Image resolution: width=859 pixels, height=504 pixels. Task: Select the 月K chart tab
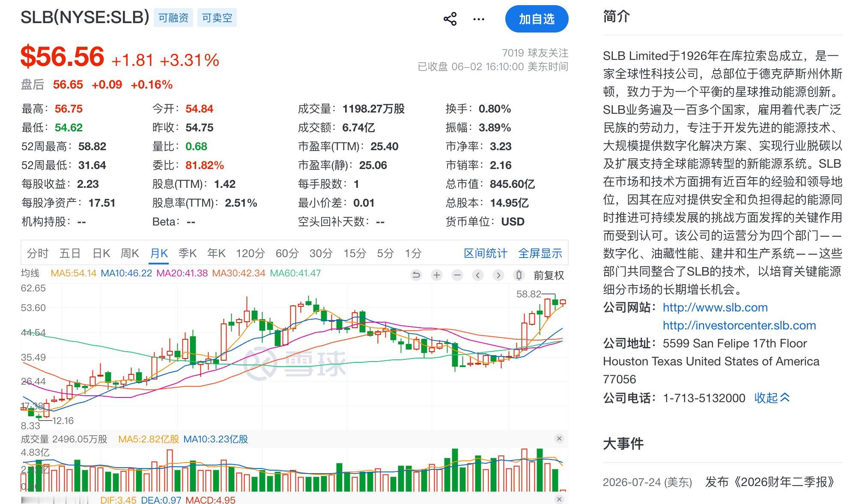pos(159,253)
